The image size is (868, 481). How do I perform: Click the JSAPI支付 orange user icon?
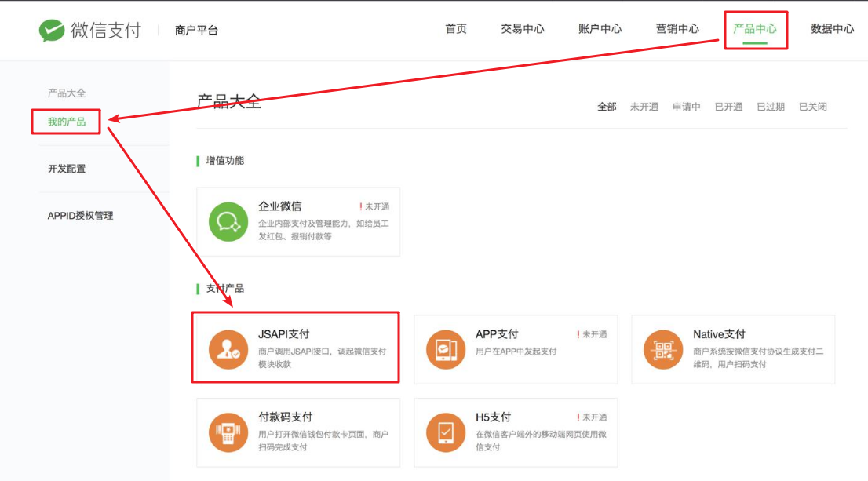[228, 349]
